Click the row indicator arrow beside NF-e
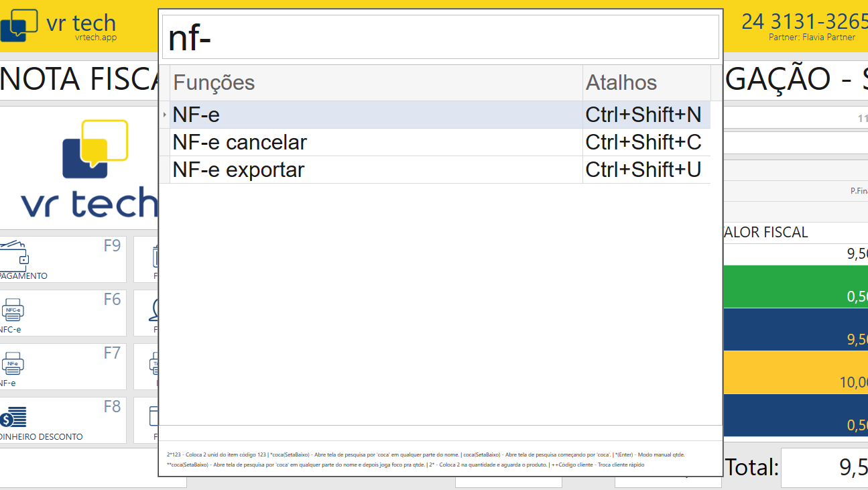This screenshot has width=868, height=490. 165,115
